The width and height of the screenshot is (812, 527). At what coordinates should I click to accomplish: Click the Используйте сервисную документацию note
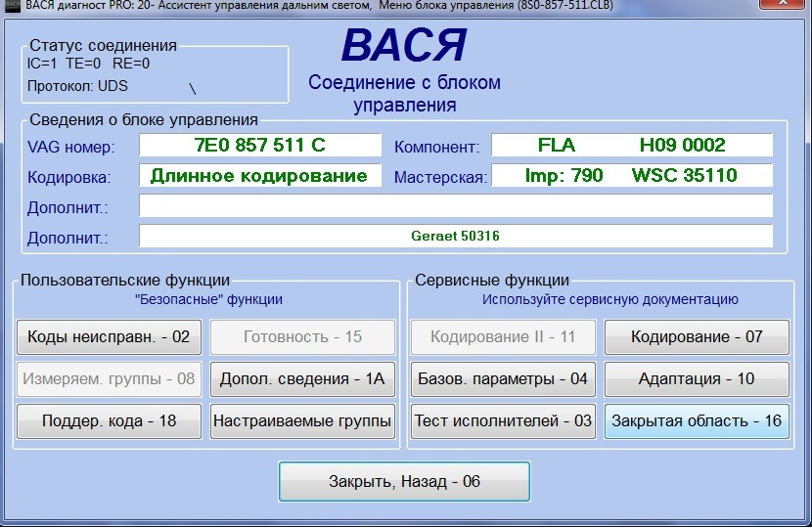pos(610,299)
